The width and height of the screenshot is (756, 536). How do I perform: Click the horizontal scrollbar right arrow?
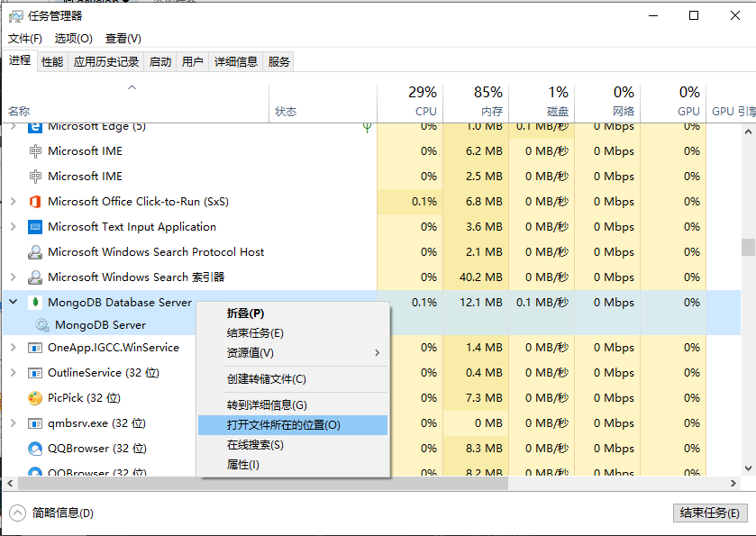pos(733,483)
